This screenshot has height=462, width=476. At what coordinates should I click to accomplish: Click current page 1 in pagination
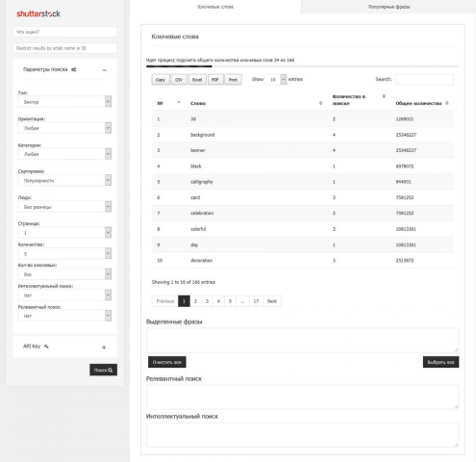(184, 301)
